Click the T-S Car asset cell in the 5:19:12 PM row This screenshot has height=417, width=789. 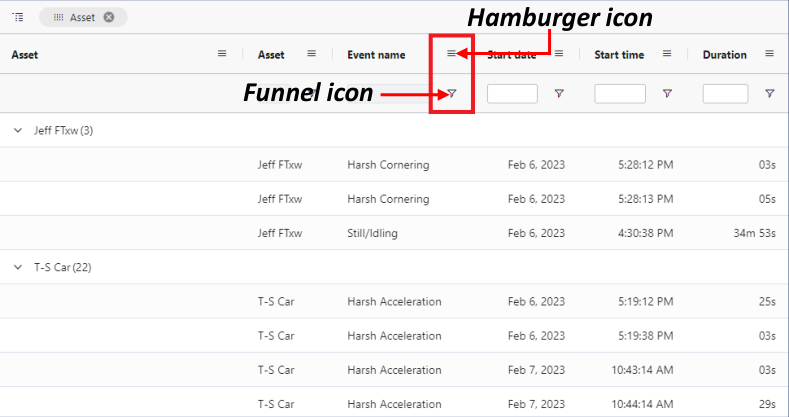276,302
